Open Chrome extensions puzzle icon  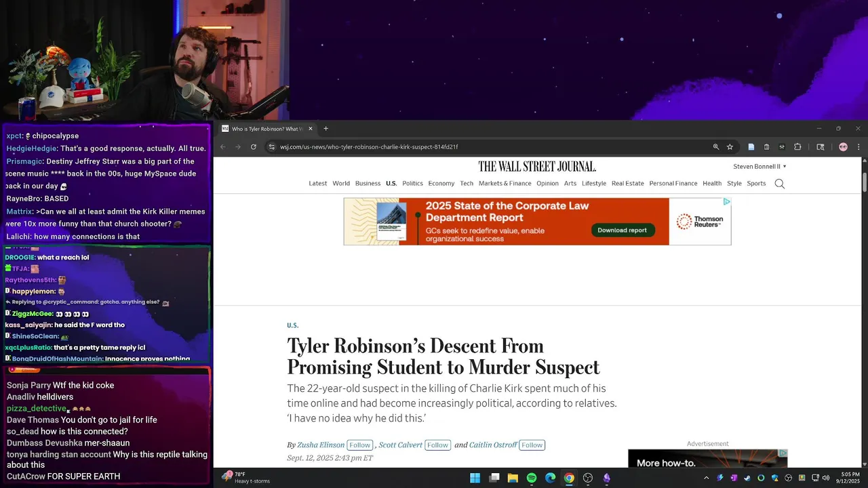(x=797, y=146)
